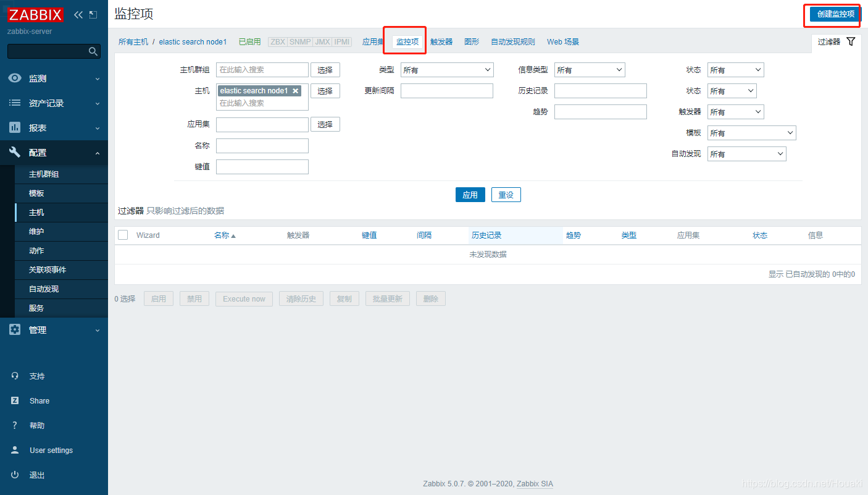Open the 自动发现 filter dropdown
Screen dimensions: 868x495
tap(747, 154)
